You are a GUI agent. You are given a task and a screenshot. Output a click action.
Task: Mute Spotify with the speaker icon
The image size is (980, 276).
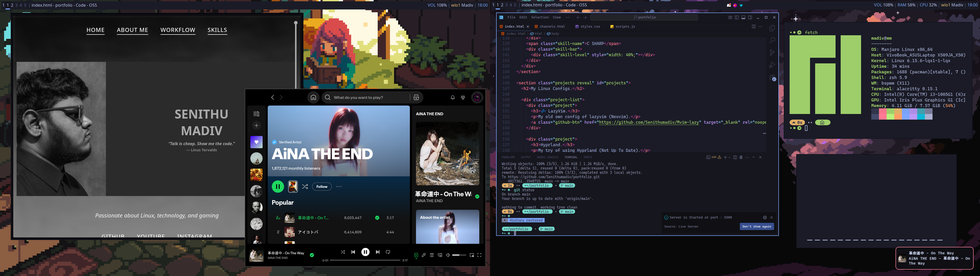[x=448, y=255]
